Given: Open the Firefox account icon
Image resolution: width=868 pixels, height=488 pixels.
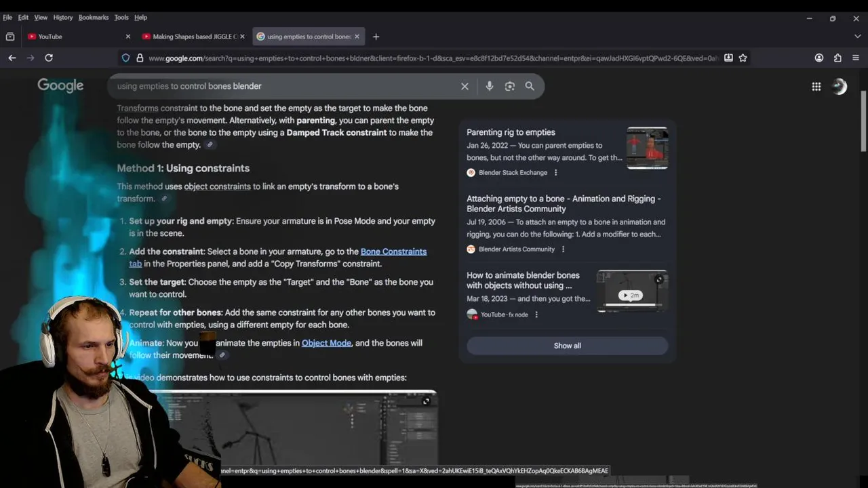Looking at the screenshot, I should (819, 58).
